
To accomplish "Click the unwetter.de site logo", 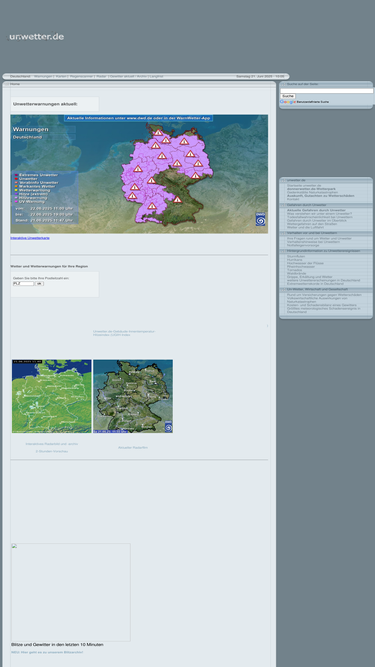I will pos(37,37).
